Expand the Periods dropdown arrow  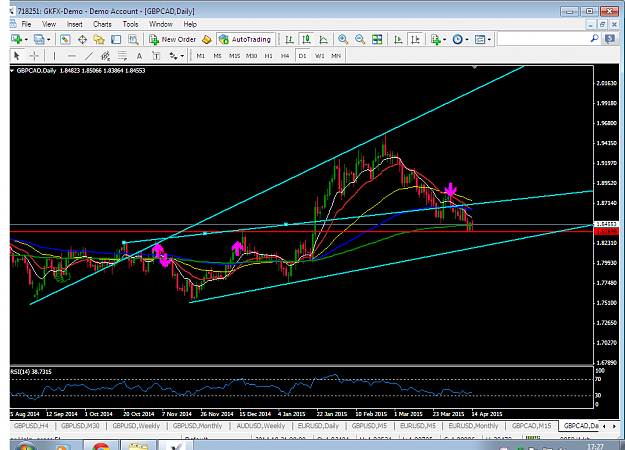point(467,39)
